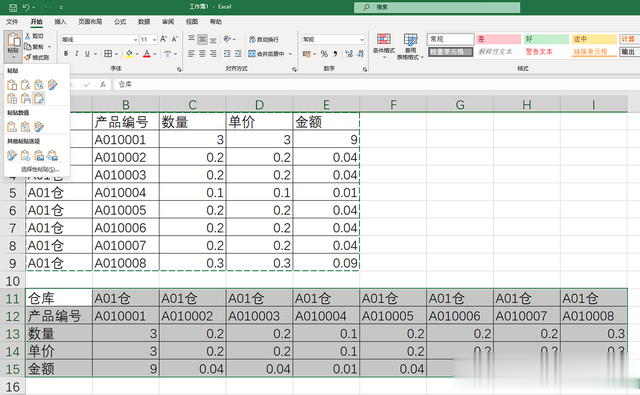Click the formula bar showing 仓库
640x395 pixels.
(376, 84)
